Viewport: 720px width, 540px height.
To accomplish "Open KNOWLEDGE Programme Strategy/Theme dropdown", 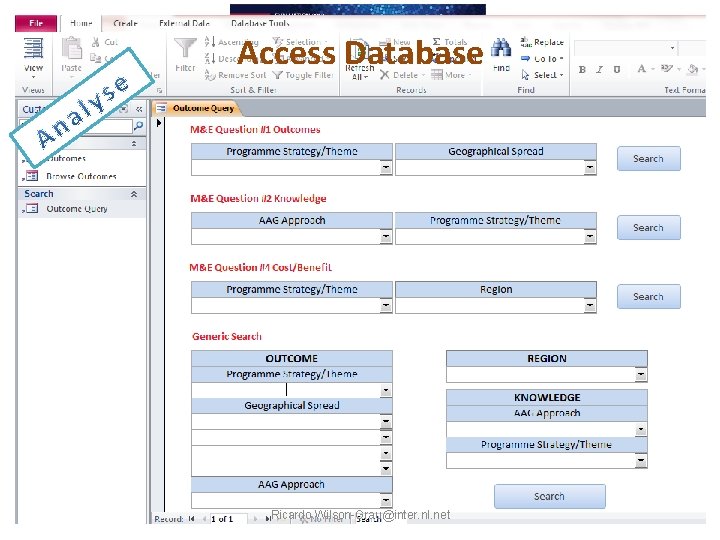I will pos(641,461).
